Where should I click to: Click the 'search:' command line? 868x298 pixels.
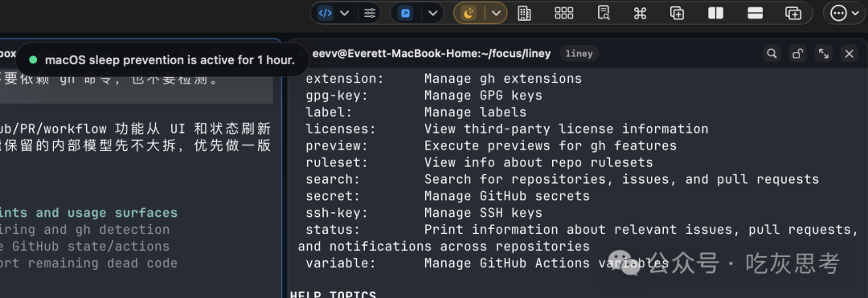(x=562, y=179)
